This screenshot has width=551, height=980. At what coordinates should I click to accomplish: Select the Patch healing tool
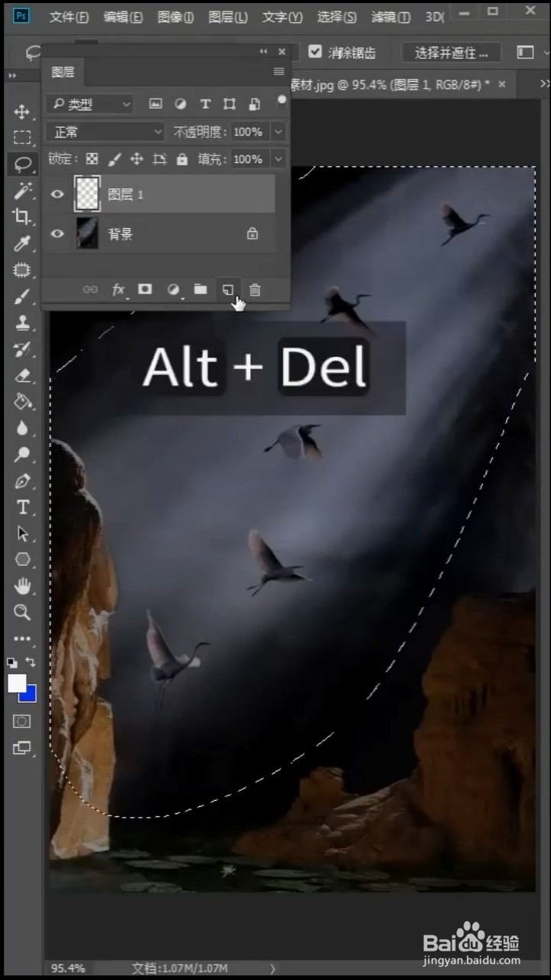pyautogui.click(x=22, y=269)
